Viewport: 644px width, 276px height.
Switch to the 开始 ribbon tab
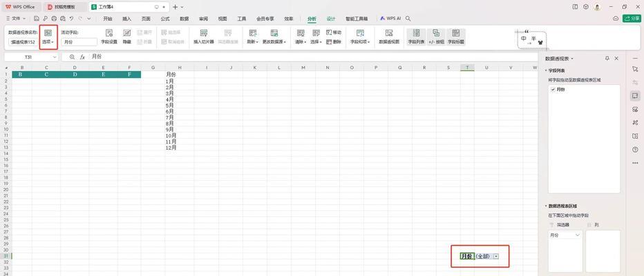coord(108,19)
